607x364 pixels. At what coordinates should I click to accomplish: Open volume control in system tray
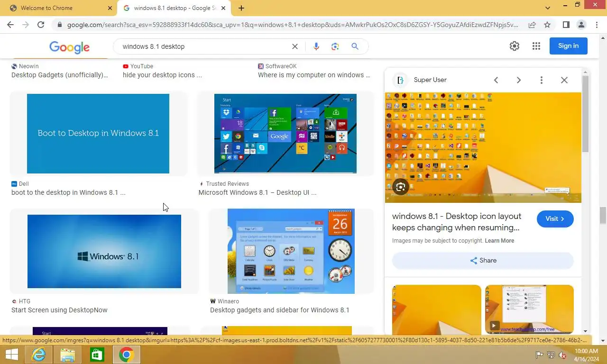point(562,355)
